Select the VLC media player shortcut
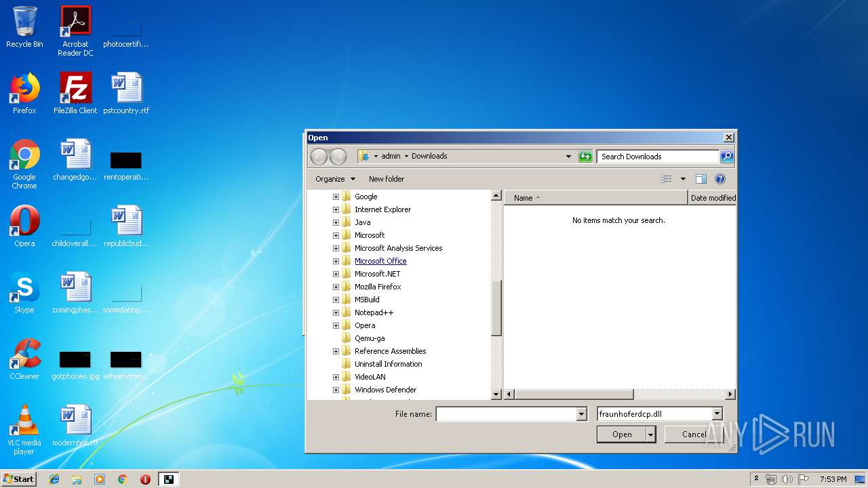 click(x=24, y=430)
